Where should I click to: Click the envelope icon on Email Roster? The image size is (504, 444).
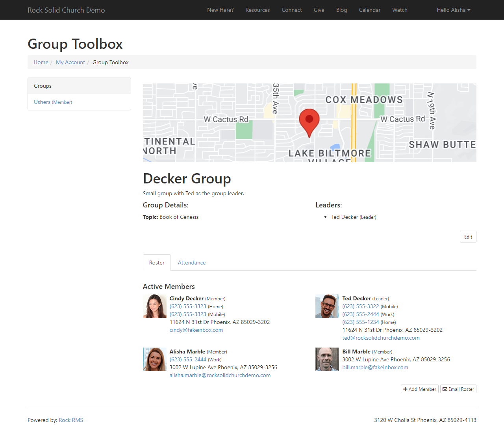(445, 389)
